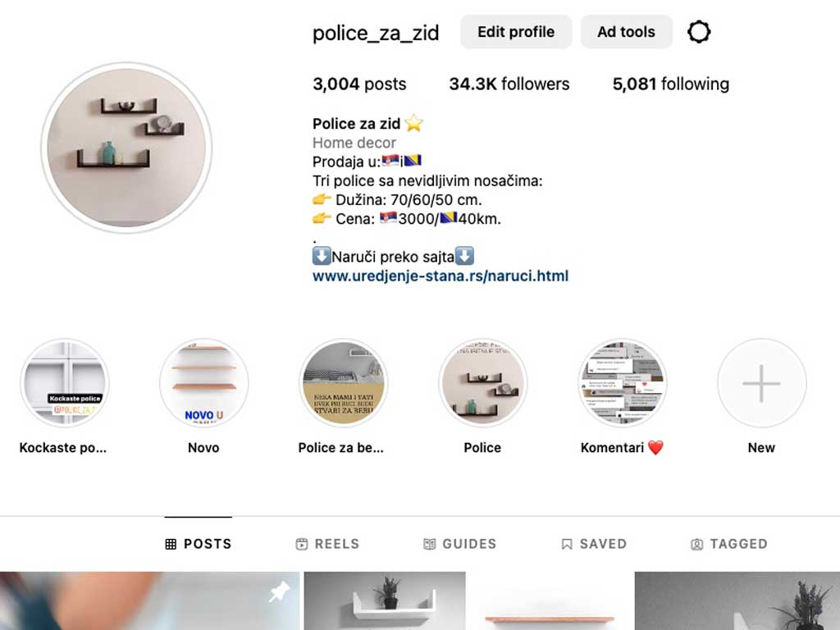Open the pinned first post thumbnail
Image resolution: width=840 pixels, height=630 pixels.
pyautogui.click(x=149, y=600)
